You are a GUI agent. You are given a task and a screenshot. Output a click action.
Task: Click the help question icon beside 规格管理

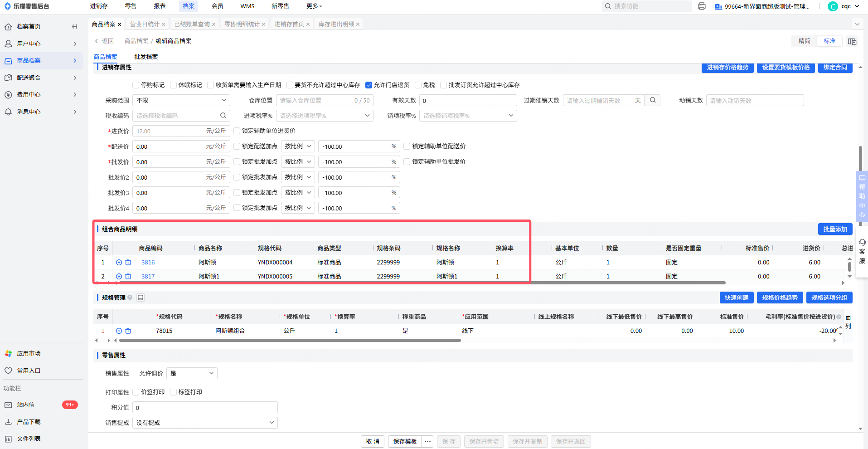click(x=130, y=298)
